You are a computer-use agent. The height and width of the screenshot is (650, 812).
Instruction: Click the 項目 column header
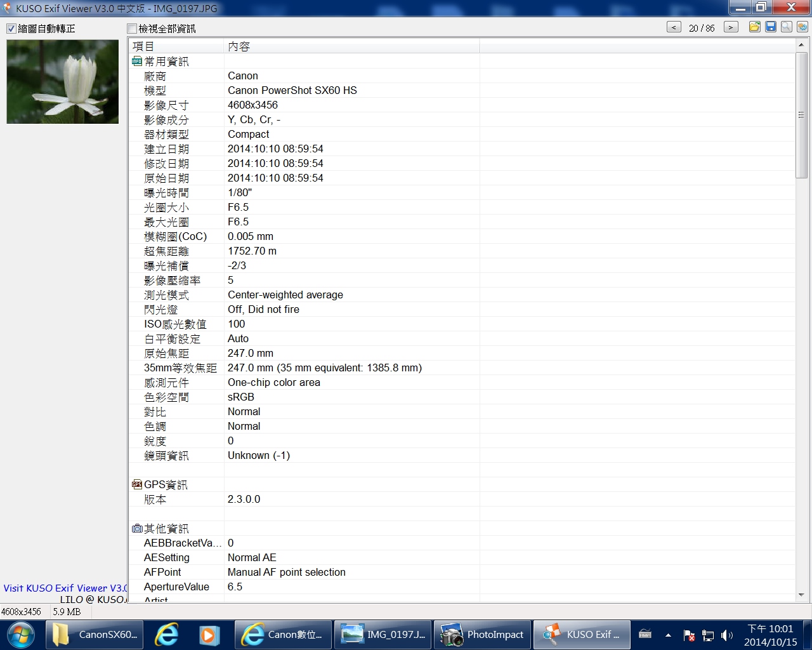click(x=176, y=46)
